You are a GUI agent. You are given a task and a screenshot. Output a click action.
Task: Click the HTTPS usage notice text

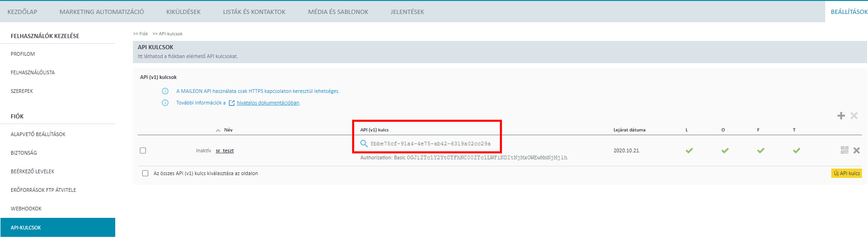258,91
